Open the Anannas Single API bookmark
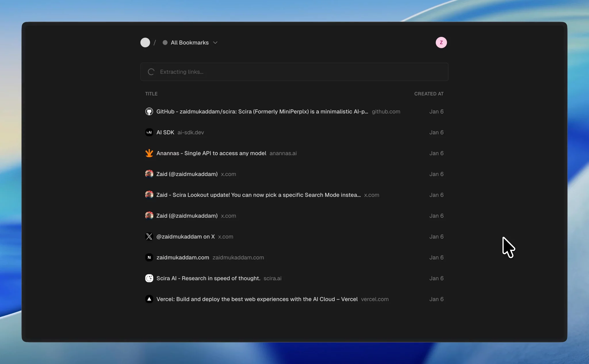Viewport: 589px width, 364px height. [211, 153]
